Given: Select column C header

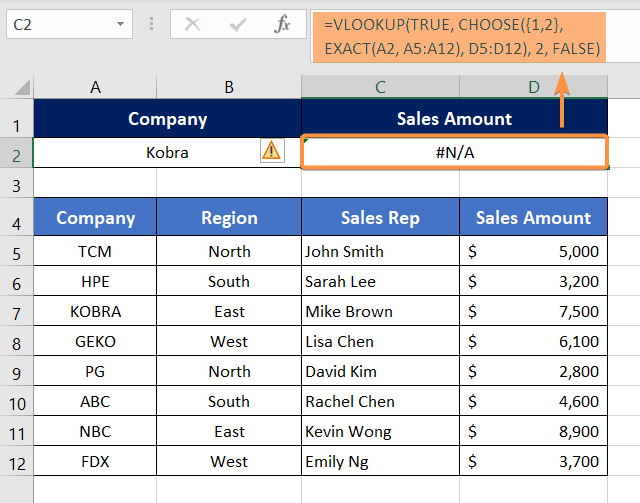Looking at the screenshot, I should 380,87.
